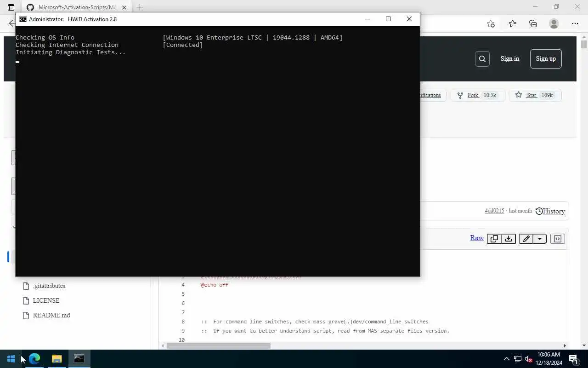The width and height of the screenshot is (588, 368).
Task: View the Raw file link
Action: 477,238
